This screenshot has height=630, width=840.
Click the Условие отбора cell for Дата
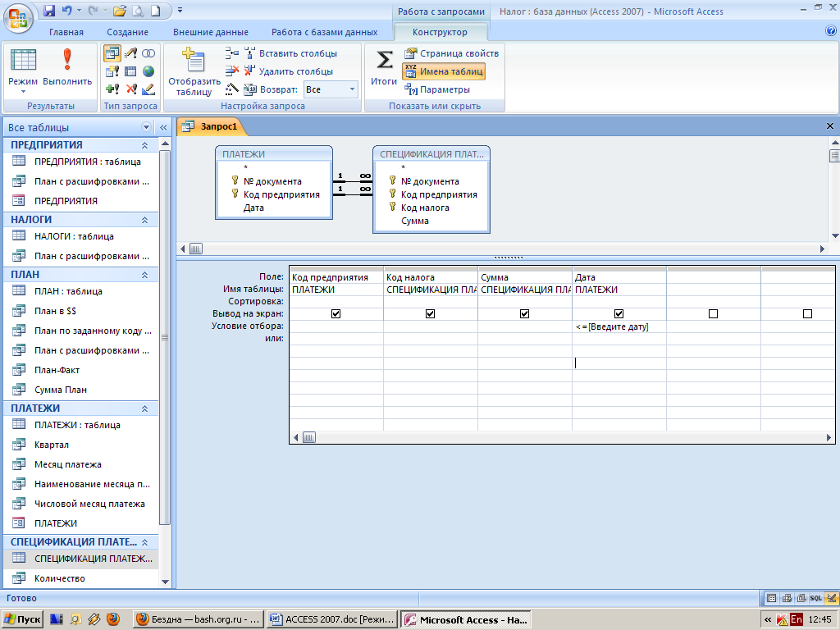pyautogui.click(x=619, y=326)
